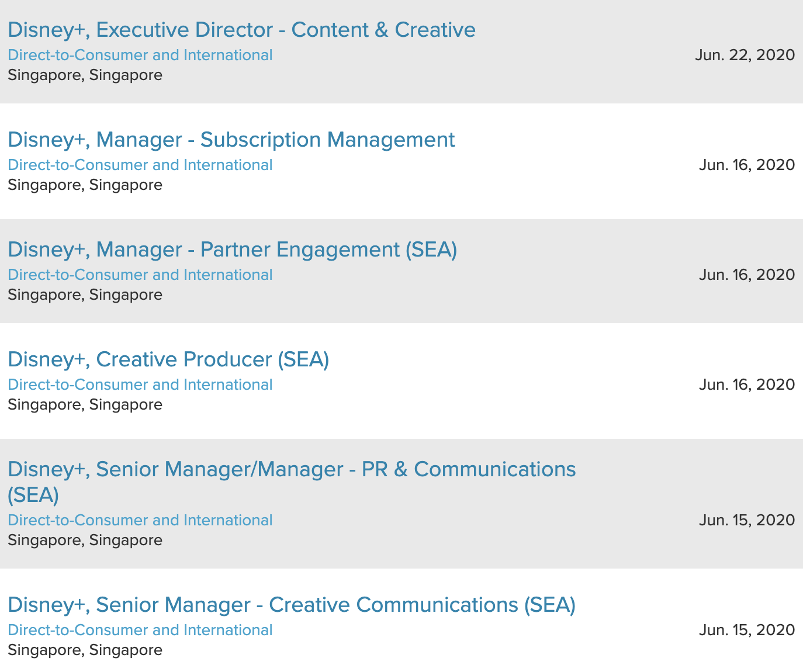This screenshot has width=803, height=672.
Task: Click the Jun. 22, 2020 posting date
Action: [x=745, y=56]
